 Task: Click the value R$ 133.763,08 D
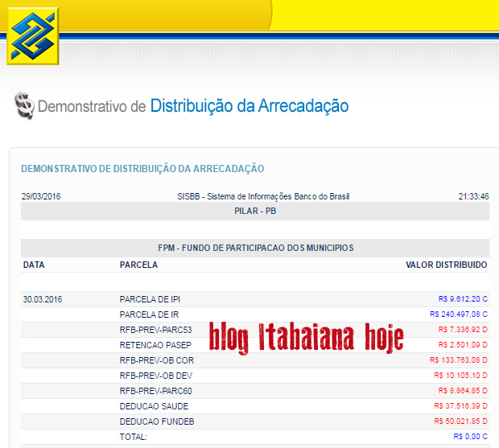459,360
